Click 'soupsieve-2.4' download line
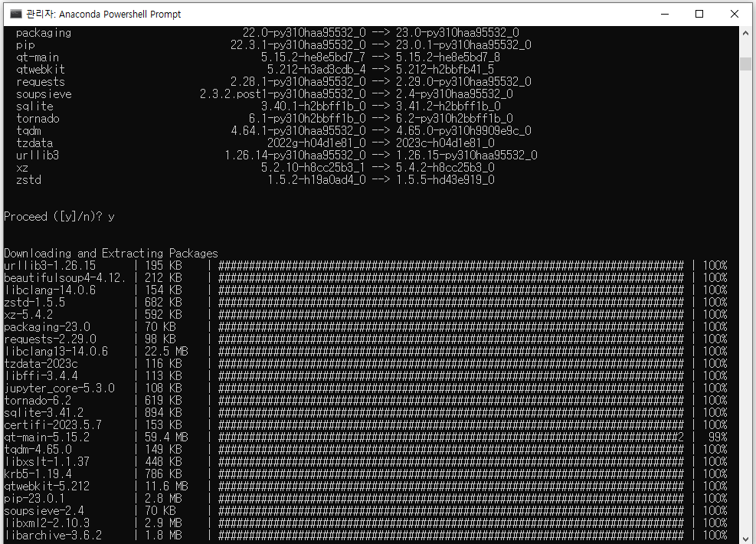Image resolution: width=756 pixels, height=544 pixels. [x=365, y=511]
